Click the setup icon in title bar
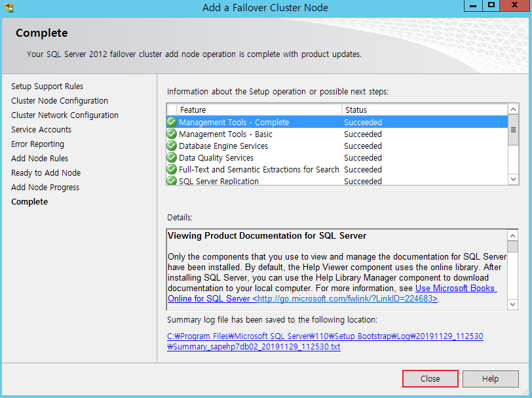 [9, 7]
